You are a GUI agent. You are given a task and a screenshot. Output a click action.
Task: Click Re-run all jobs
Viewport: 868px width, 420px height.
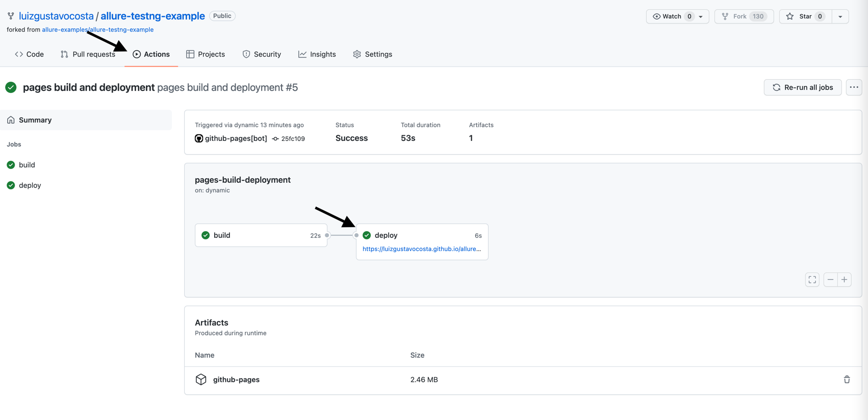coord(803,87)
